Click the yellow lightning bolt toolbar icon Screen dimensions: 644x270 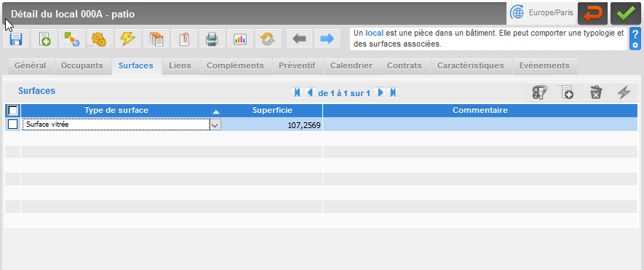(x=128, y=39)
